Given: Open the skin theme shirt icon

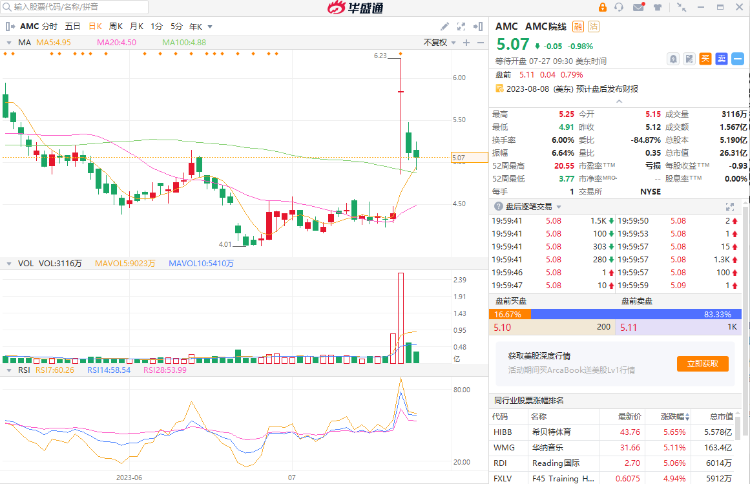Looking at the screenshot, I should tap(658, 7).
